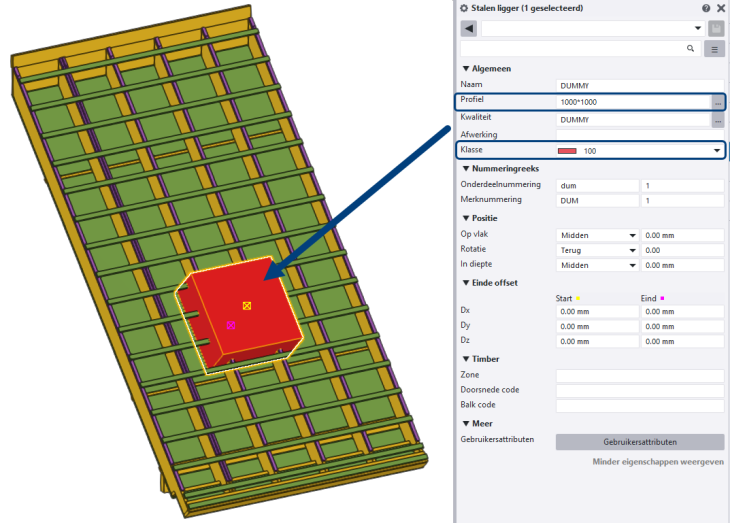Viewport: 730px width, 523px height.
Task: Click the save properties disk icon
Action: [717, 28]
